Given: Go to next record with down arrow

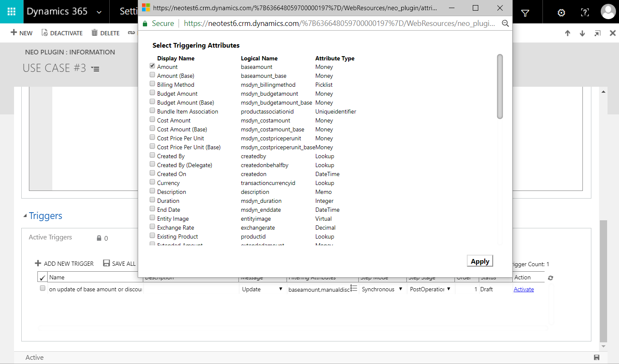Looking at the screenshot, I should coord(582,33).
